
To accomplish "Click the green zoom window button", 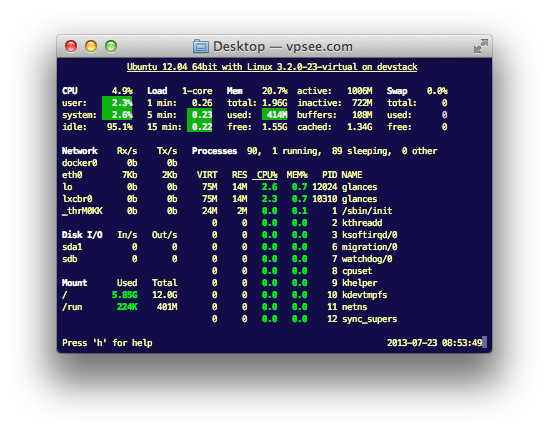I will point(111,46).
